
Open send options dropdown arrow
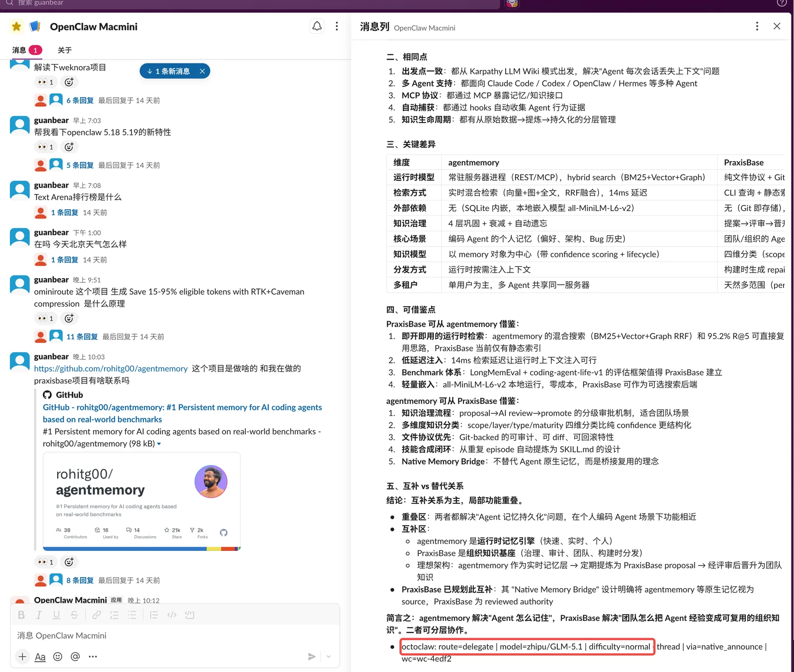[x=329, y=657]
